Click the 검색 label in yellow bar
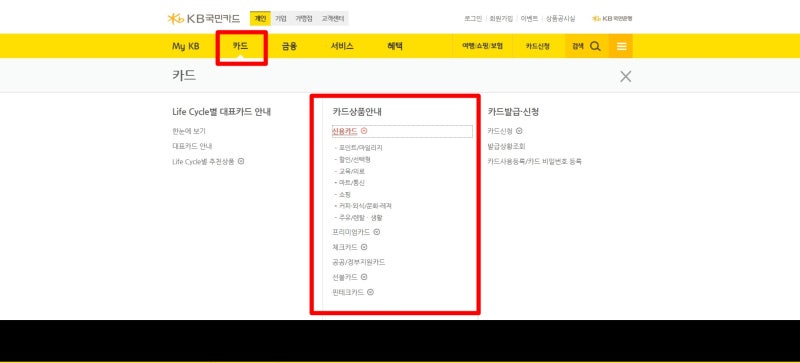The image size is (800, 363). click(578, 46)
